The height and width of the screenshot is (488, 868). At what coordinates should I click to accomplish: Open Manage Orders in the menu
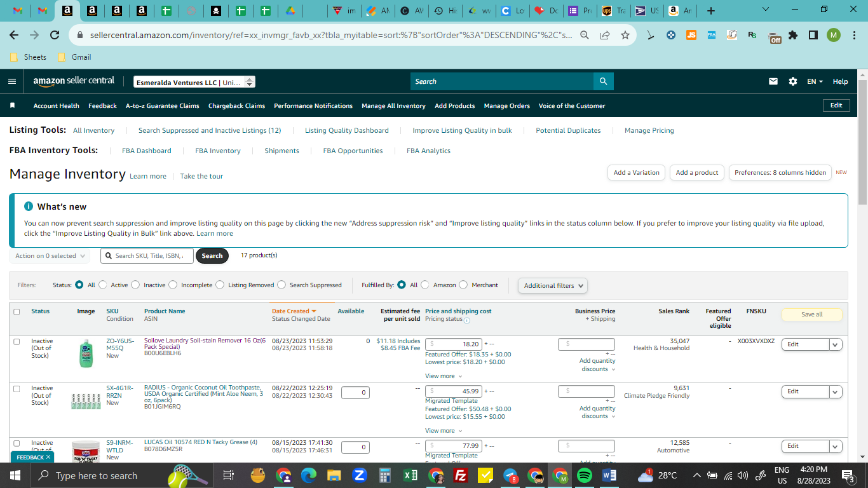pos(507,105)
